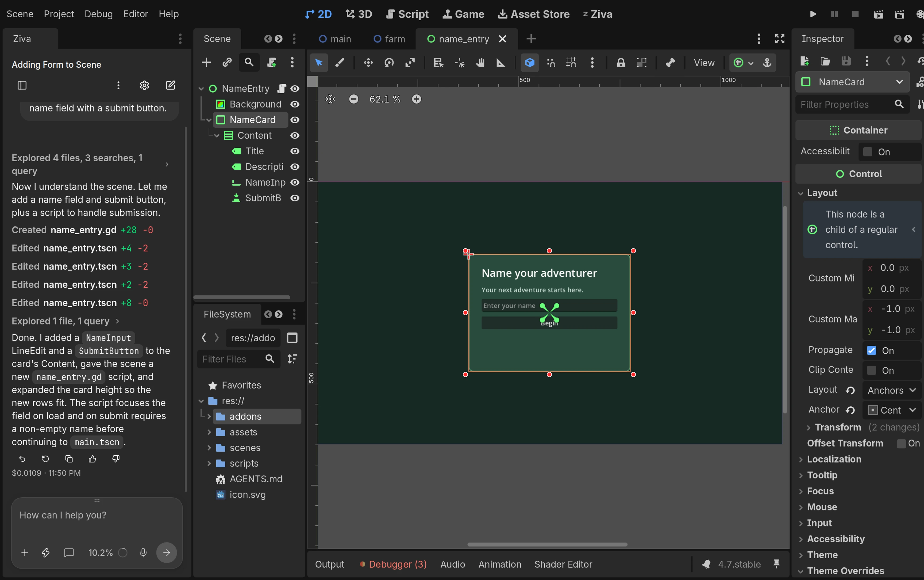Open the filter nodes search icon
This screenshot has height=580, width=924.
tap(249, 62)
